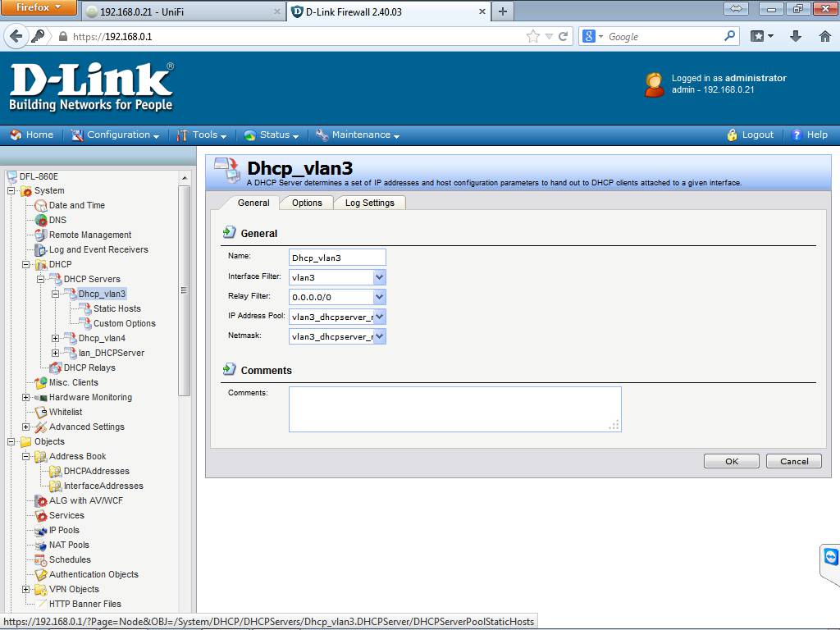The image size is (840, 630).
Task: Click the DFL-860E device icon
Action: (x=11, y=177)
